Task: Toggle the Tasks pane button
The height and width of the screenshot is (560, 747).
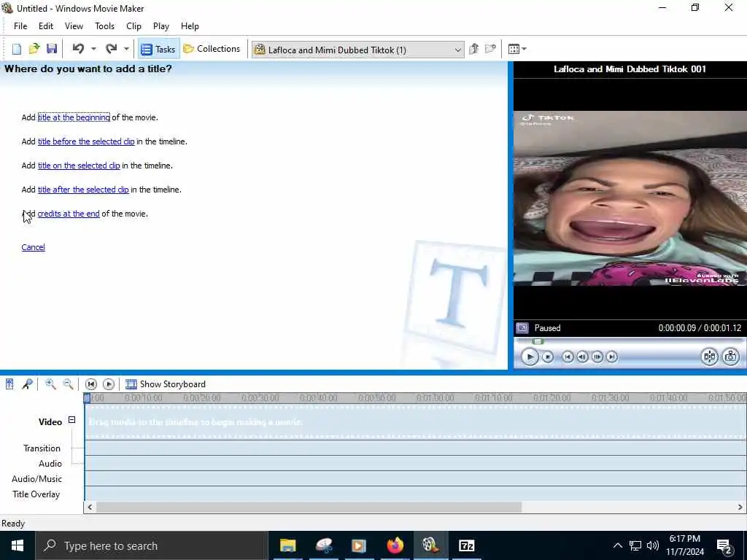Action: pyautogui.click(x=158, y=49)
